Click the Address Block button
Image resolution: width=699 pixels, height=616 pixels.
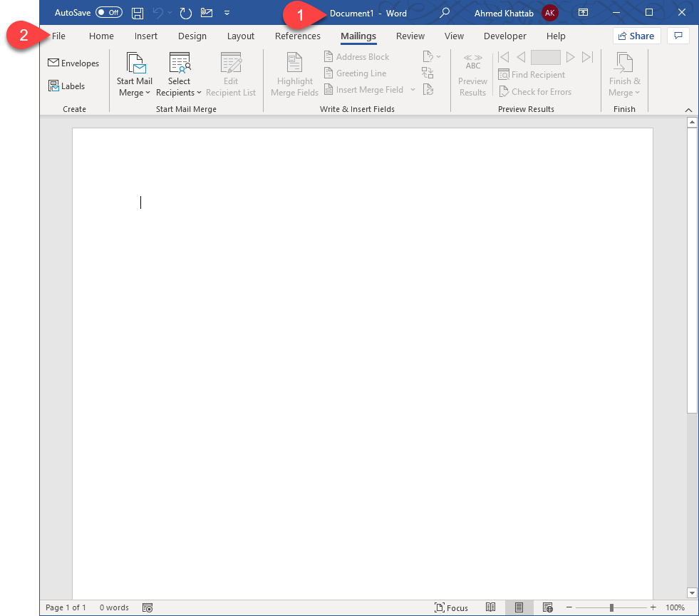[356, 56]
